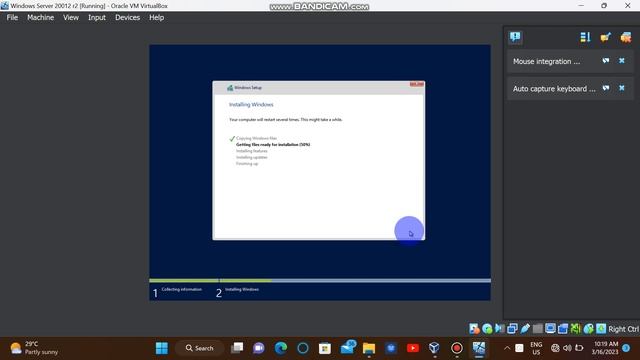Close the Windows Setup dialog in VM

point(417,84)
